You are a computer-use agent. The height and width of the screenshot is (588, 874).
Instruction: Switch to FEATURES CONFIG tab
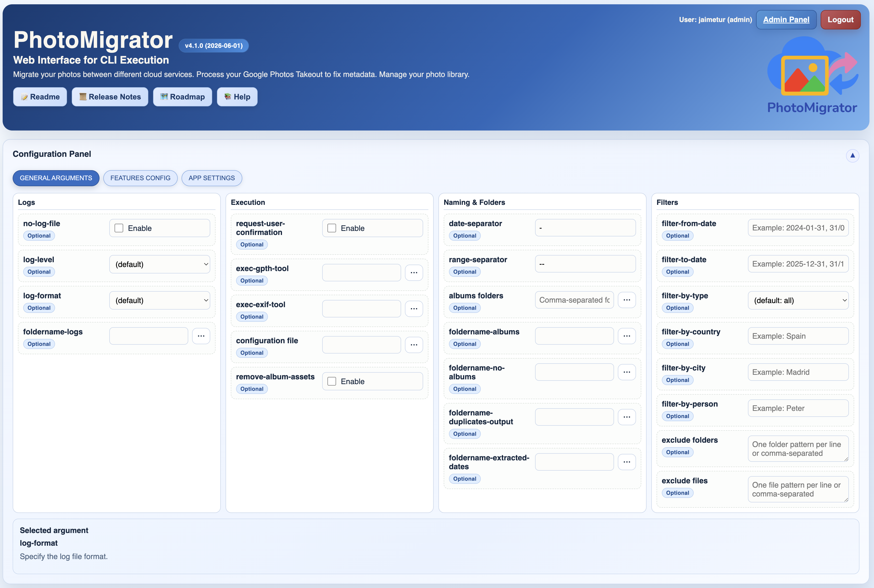140,178
